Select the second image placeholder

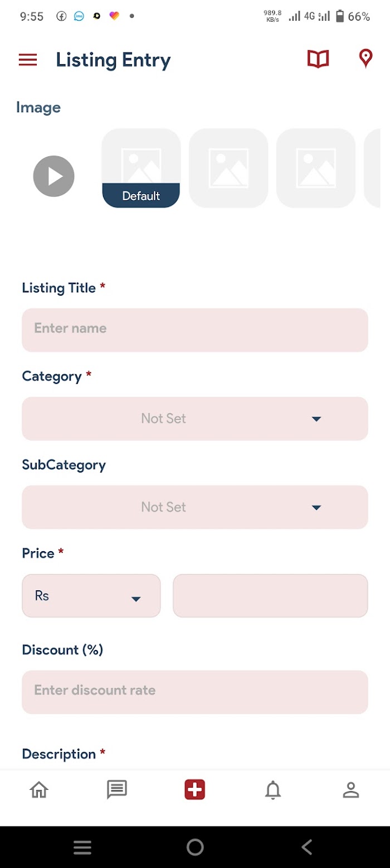228,168
